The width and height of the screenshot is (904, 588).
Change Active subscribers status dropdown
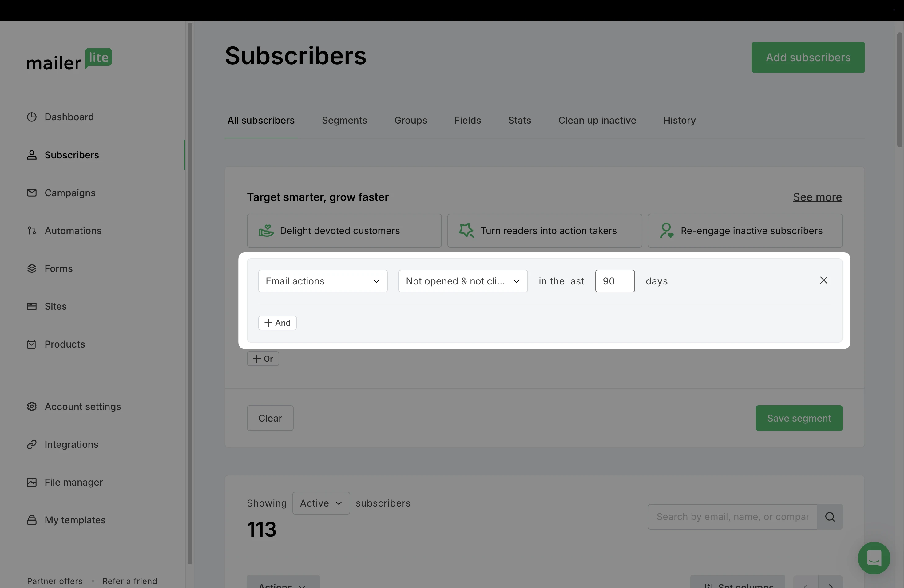[x=321, y=503]
